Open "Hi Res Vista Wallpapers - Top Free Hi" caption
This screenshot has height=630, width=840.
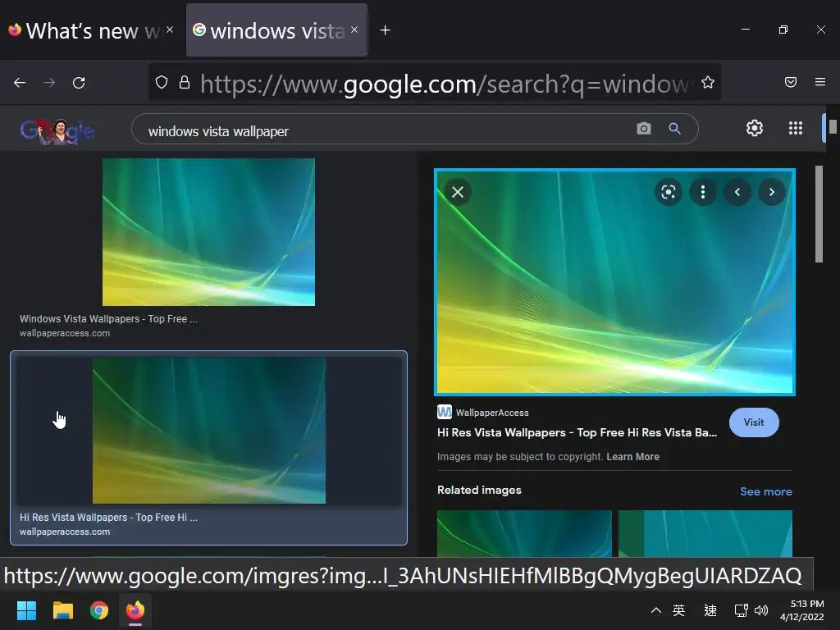tap(108, 518)
